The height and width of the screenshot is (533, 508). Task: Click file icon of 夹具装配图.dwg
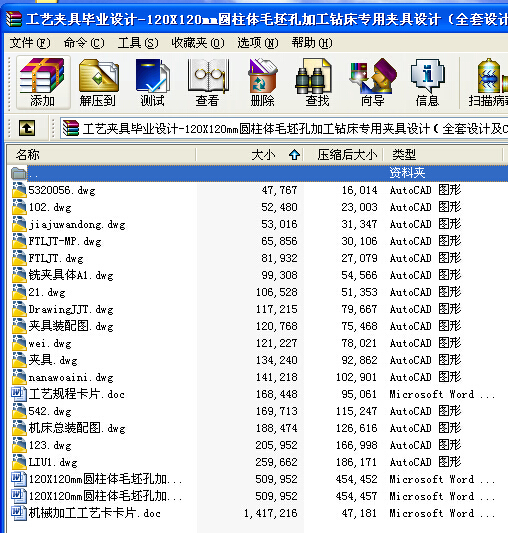[19, 326]
